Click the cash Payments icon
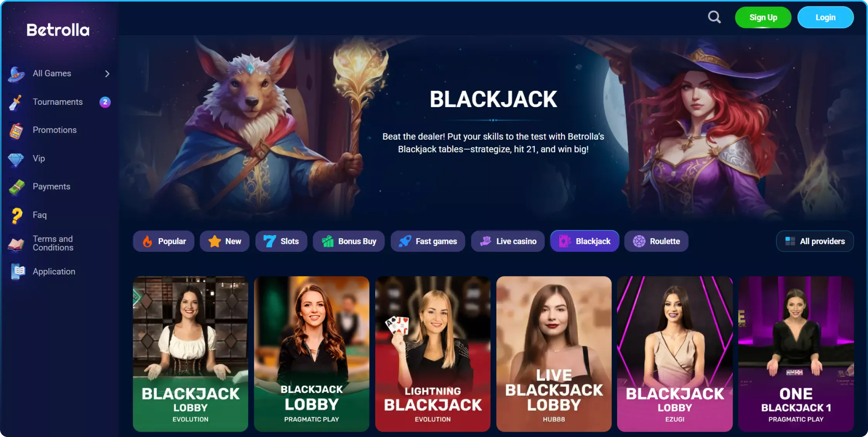 (17, 187)
